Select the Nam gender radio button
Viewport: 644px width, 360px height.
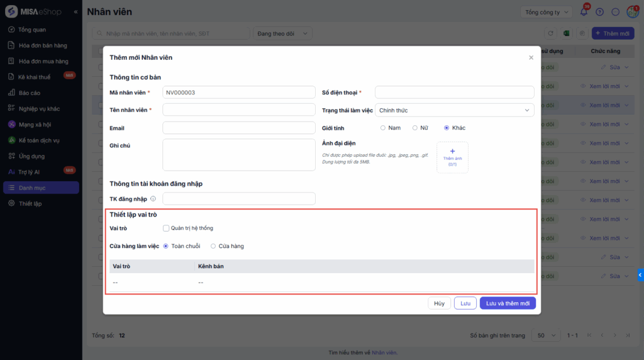(x=383, y=128)
